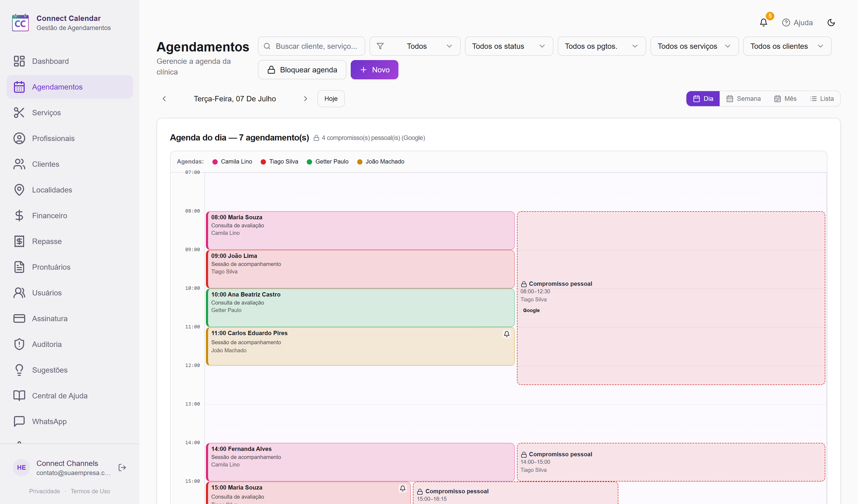Open the 10:00 Ana Beatriz Castro appointment
The image size is (858, 504).
(360, 308)
